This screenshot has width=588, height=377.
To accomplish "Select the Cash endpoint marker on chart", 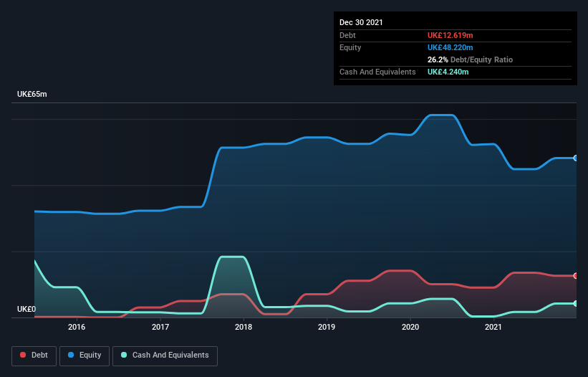I will click(x=576, y=303).
